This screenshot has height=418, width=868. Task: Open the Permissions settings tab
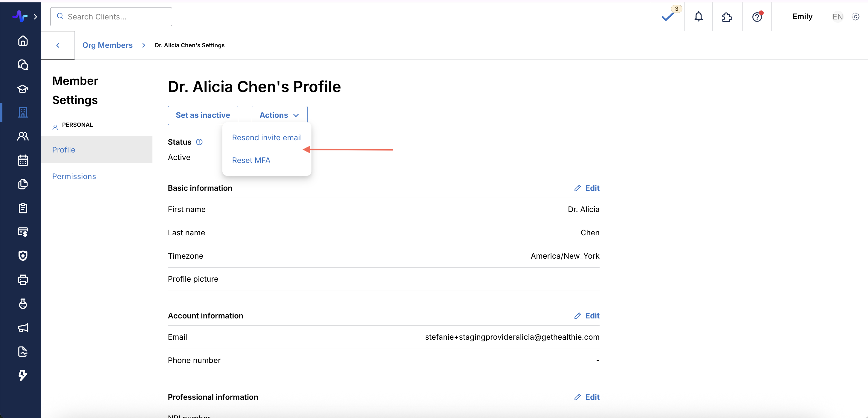click(x=74, y=176)
